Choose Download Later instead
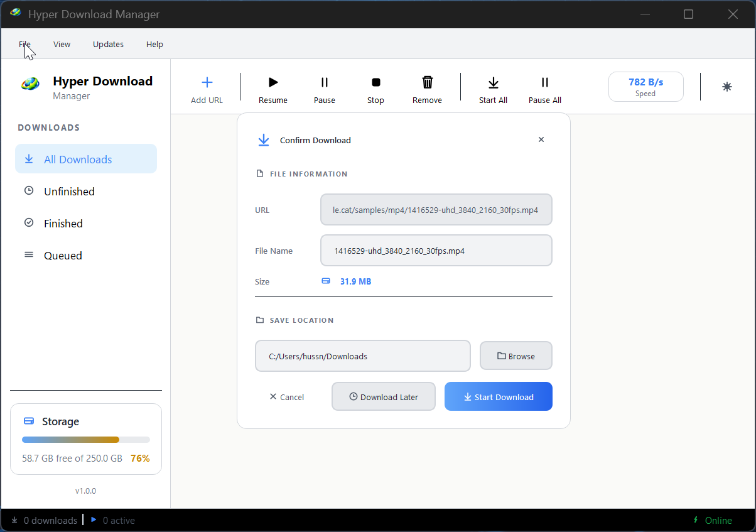Image resolution: width=756 pixels, height=532 pixels. tap(383, 396)
